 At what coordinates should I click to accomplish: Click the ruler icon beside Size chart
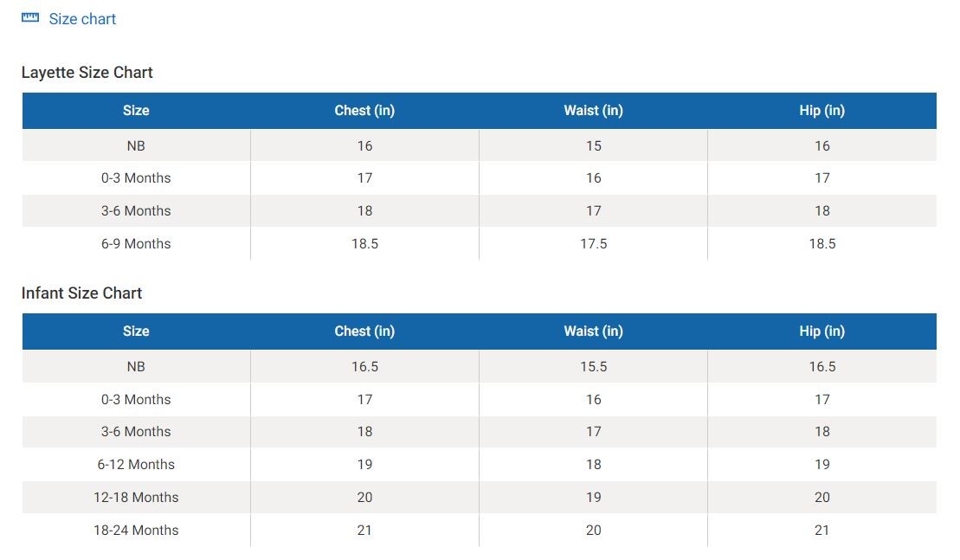click(x=30, y=18)
